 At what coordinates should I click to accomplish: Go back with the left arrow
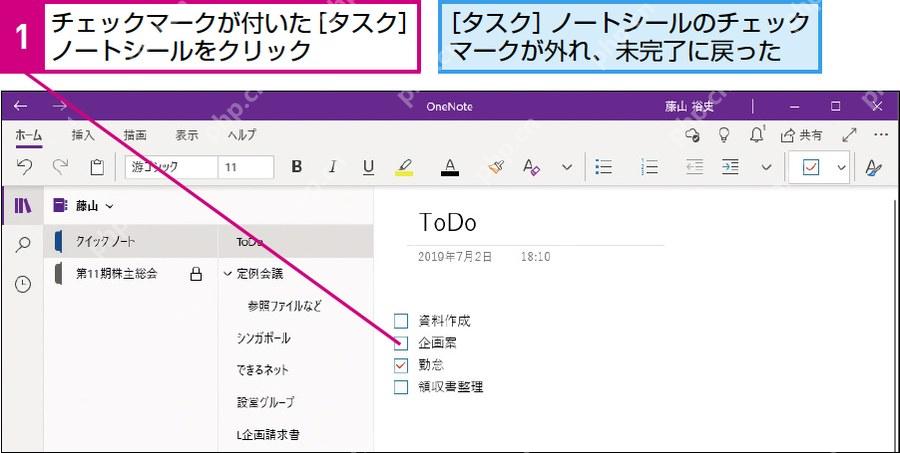(x=21, y=106)
